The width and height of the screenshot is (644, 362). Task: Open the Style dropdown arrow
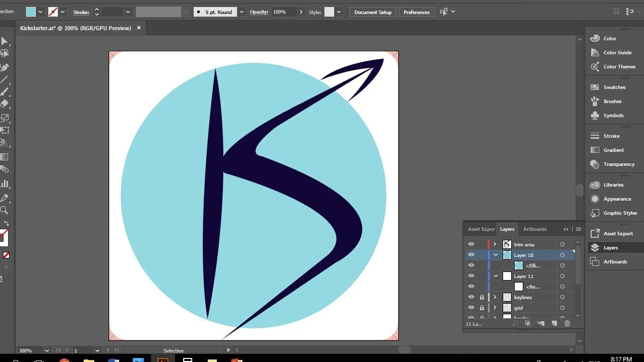pos(339,12)
